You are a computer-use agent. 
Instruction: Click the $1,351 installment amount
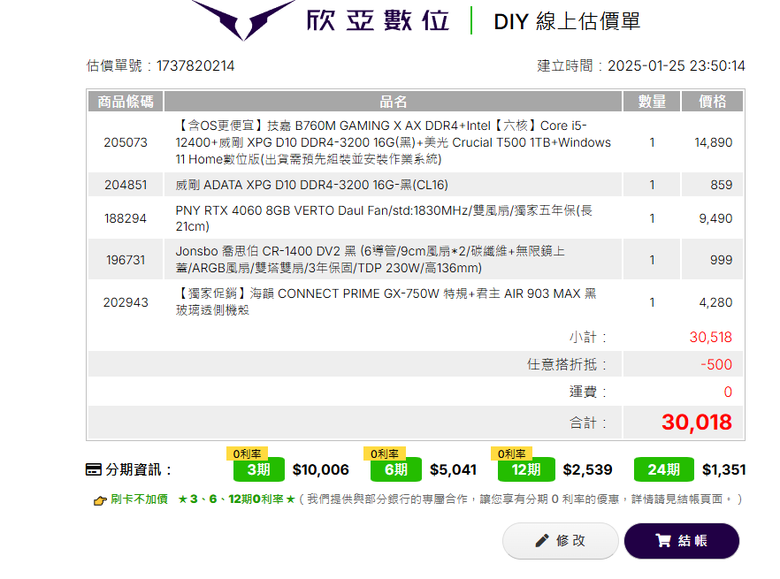point(724,470)
